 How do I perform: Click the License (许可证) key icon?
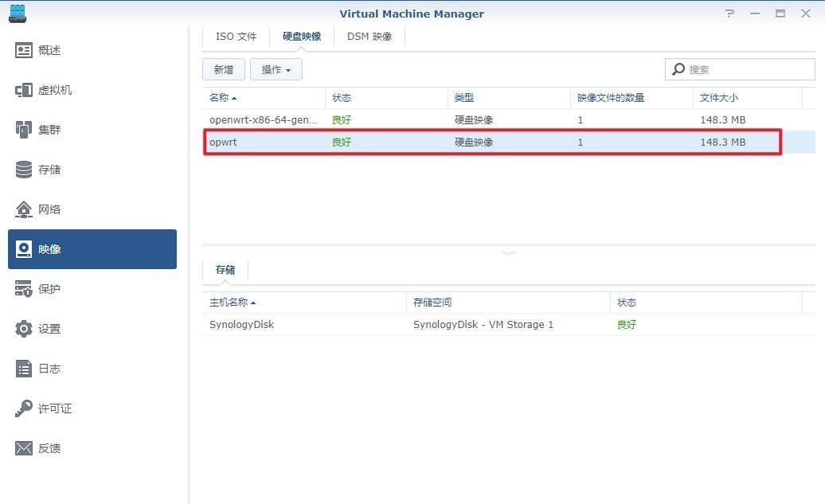24,408
